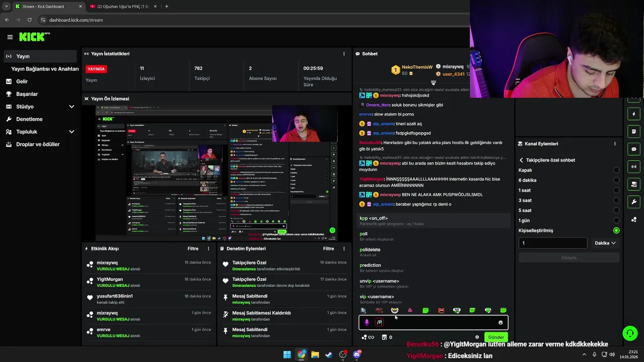Open the hamburger menu beside the Kick logo

[x=10, y=37]
